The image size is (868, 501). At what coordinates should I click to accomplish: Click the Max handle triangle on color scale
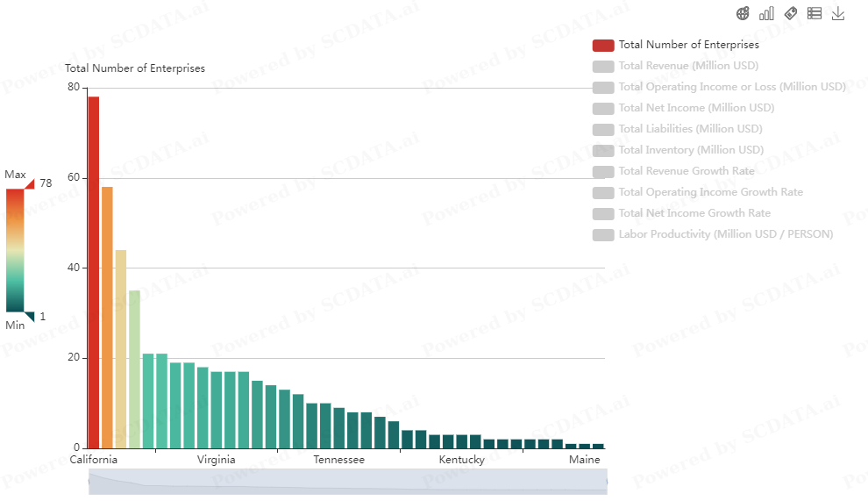point(29,183)
